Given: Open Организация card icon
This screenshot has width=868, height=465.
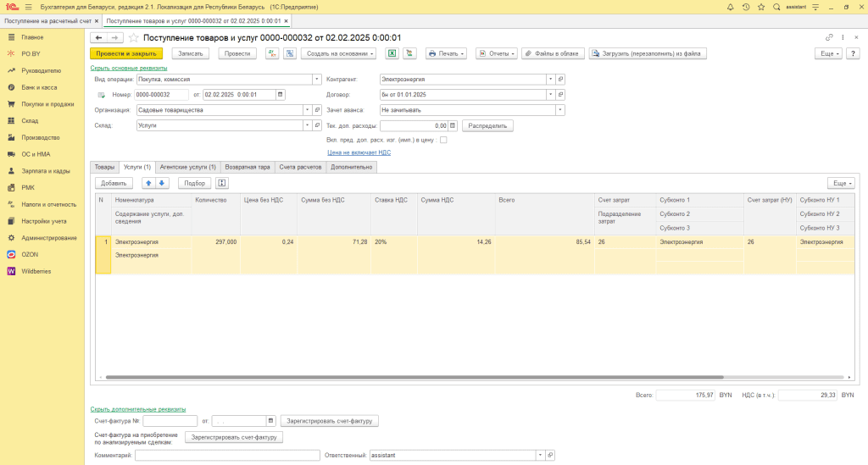Looking at the screenshot, I should tap(317, 110).
